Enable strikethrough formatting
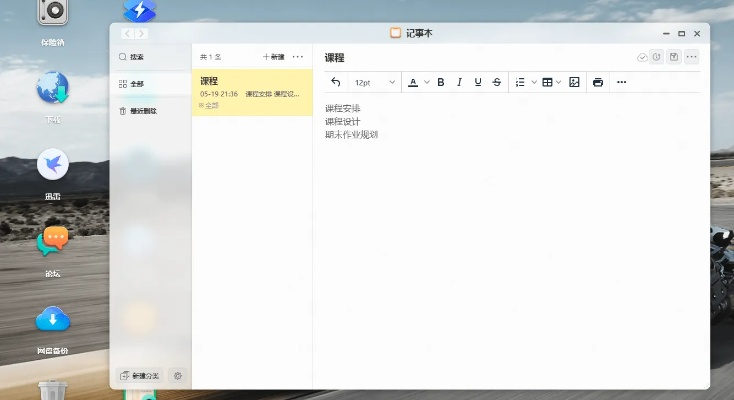The width and height of the screenshot is (734, 400). point(497,82)
